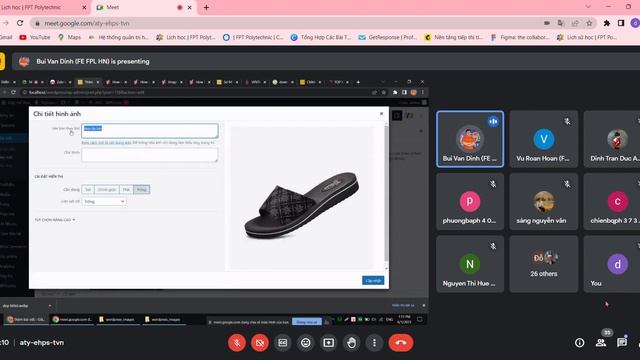Select the Trái (left) alignment option
640x360 pixels.
point(88,189)
